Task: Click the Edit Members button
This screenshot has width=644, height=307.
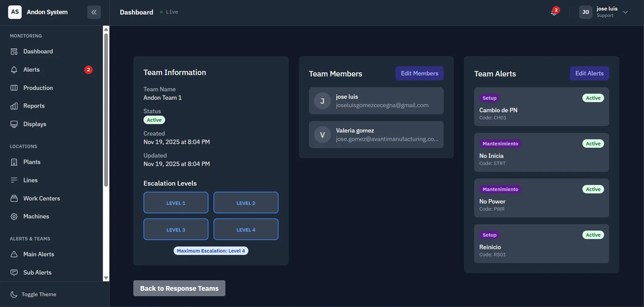Action: click(x=419, y=73)
